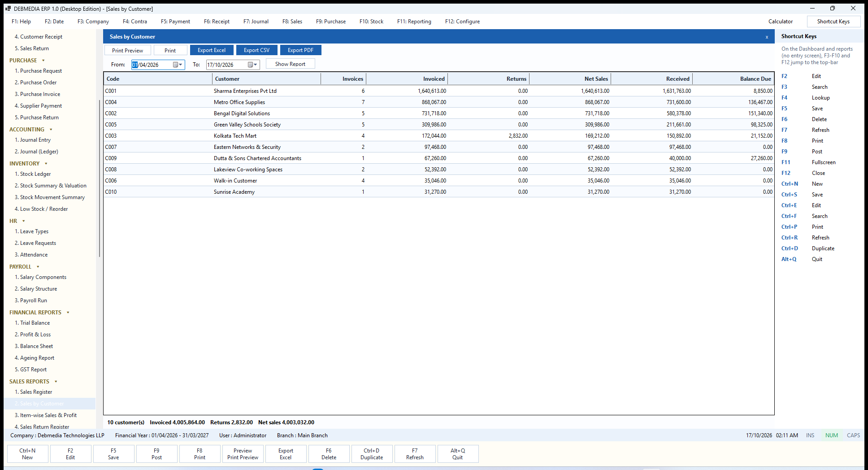Collapse the INVENTORY section arrow
Screen dimensions: 868x470
coord(46,164)
